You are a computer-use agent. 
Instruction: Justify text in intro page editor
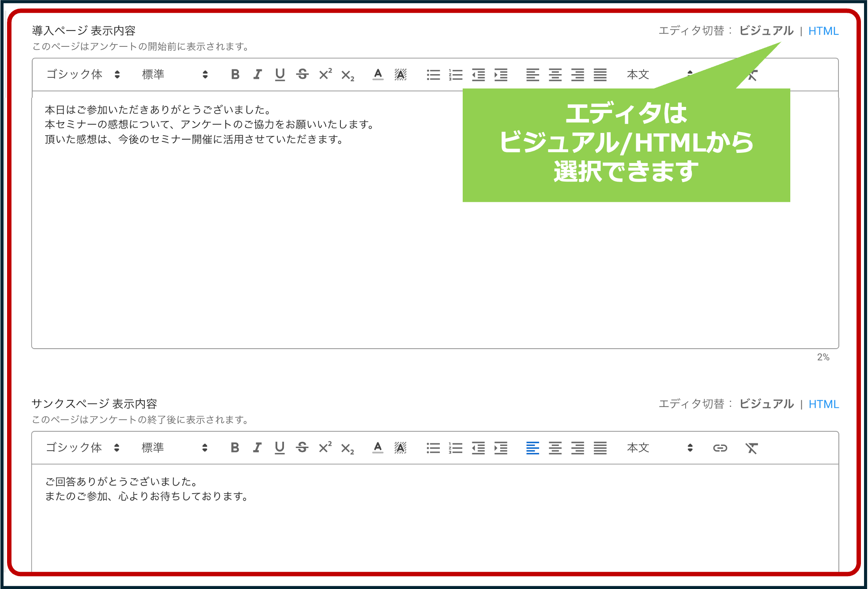(600, 75)
